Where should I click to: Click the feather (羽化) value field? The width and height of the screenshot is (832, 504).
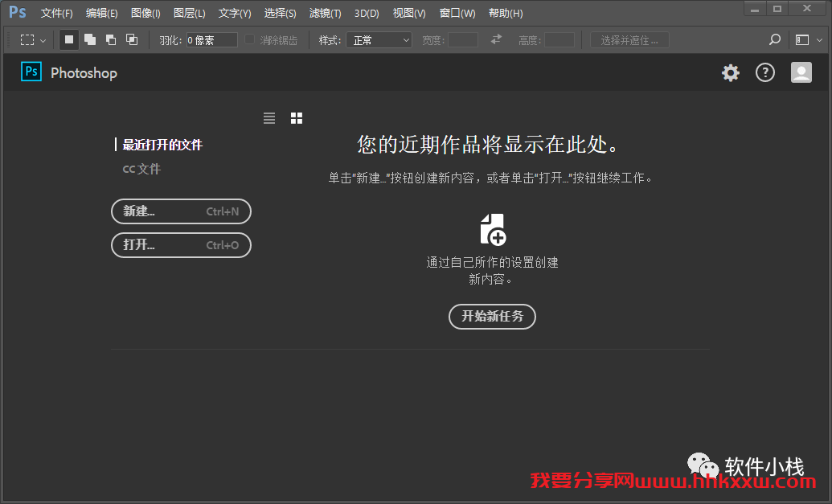coord(211,40)
